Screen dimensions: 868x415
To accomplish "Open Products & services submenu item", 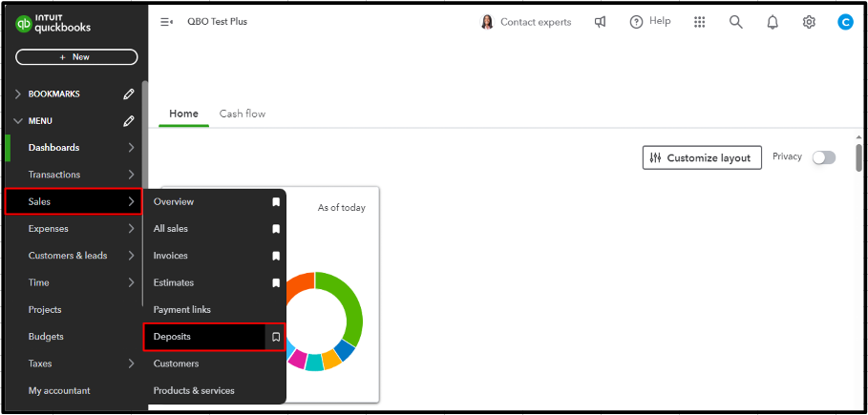I will click(194, 390).
